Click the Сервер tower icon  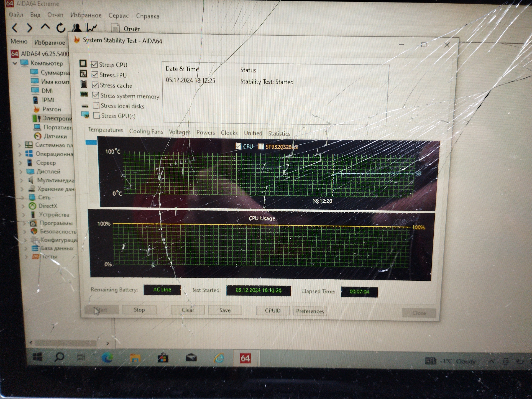pyautogui.click(x=29, y=163)
